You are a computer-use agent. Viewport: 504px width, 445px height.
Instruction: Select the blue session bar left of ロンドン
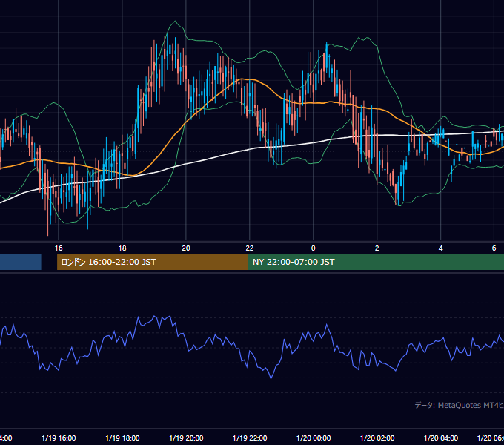click(x=21, y=262)
